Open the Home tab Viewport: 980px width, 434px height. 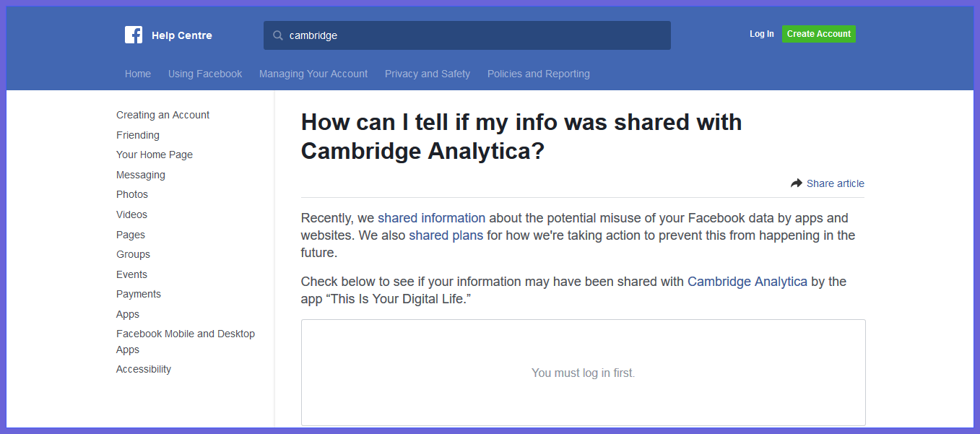coord(138,74)
